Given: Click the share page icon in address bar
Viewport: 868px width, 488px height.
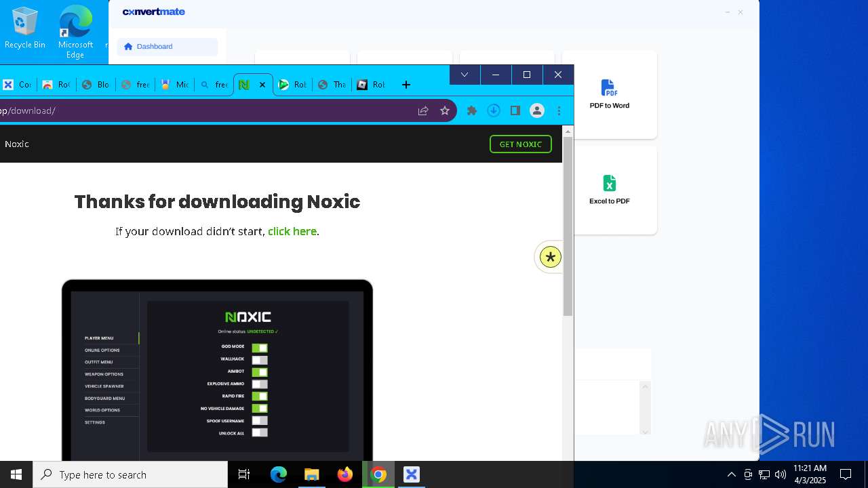Looking at the screenshot, I should [x=423, y=110].
